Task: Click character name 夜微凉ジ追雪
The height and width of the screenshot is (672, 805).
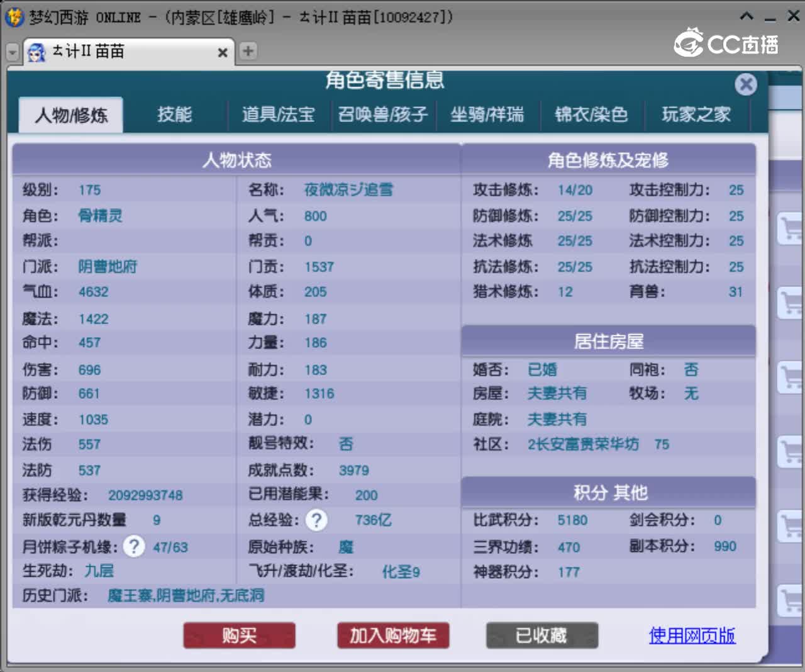Action: [x=348, y=189]
